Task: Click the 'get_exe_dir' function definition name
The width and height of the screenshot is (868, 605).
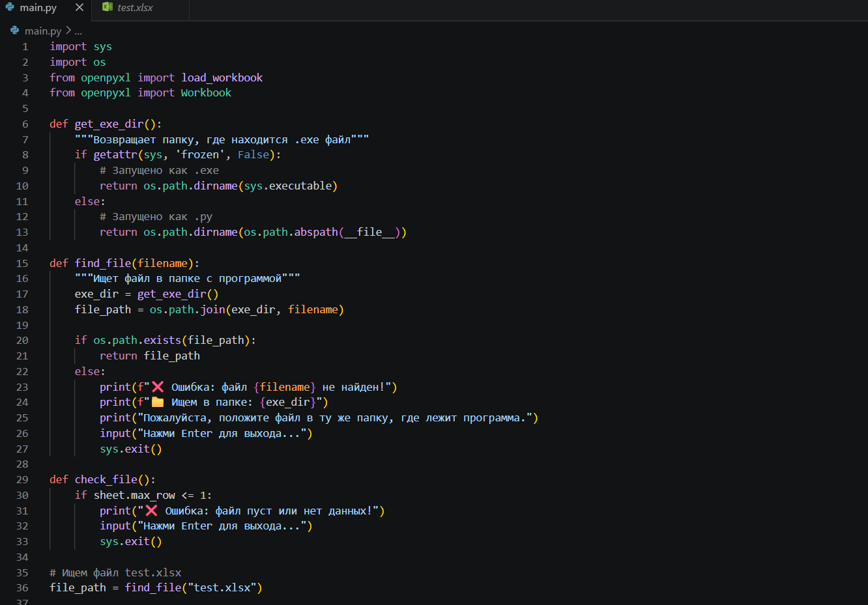Action: point(109,124)
